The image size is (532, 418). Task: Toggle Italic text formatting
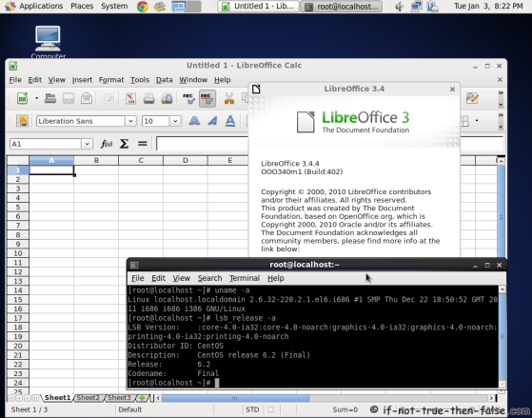coord(212,121)
